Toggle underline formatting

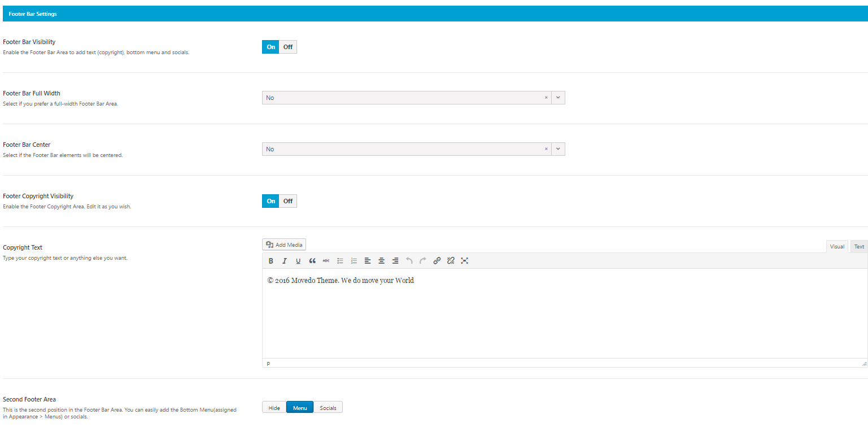click(298, 261)
